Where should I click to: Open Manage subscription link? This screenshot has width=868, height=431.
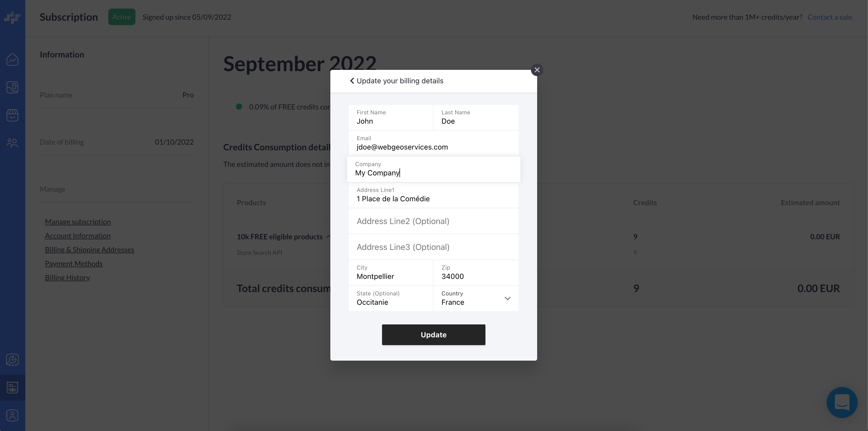pyautogui.click(x=78, y=221)
